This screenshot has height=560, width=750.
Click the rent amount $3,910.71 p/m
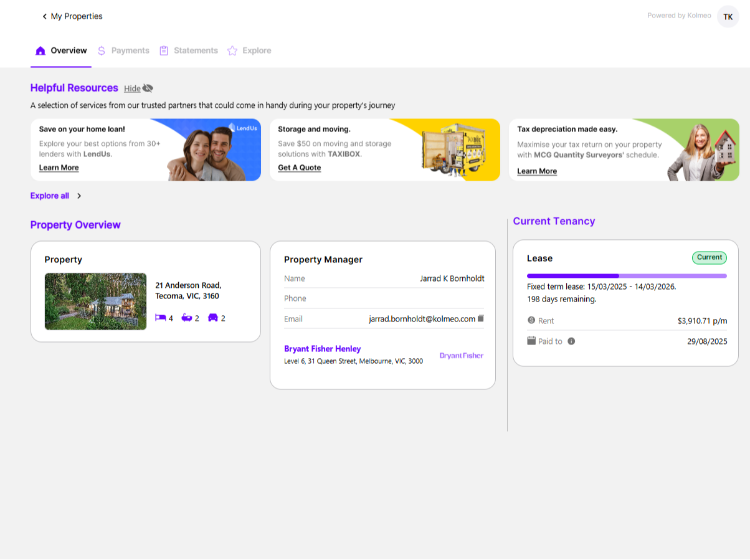pos(703,321)
